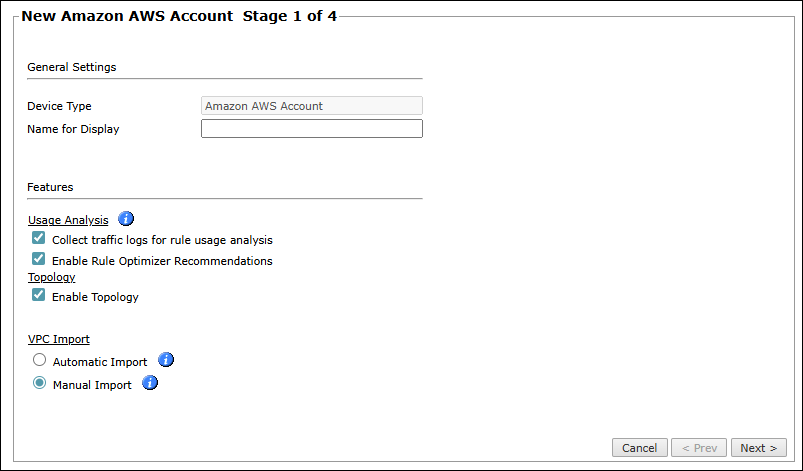
Task: Open the Automatic Import info icon
Action: point(166,360)
